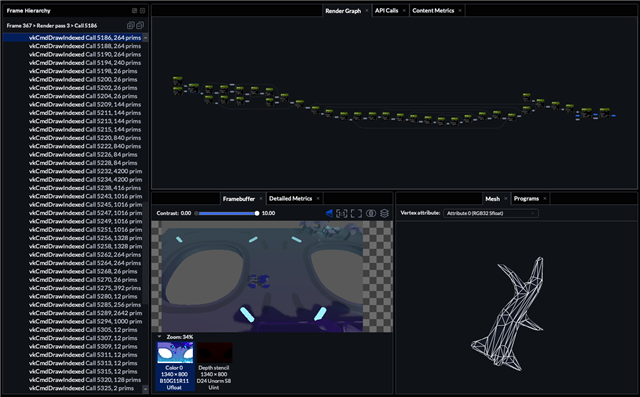Click the shark wireframe mesh preview
Screen dimensions: 640x397
(508, 314)
